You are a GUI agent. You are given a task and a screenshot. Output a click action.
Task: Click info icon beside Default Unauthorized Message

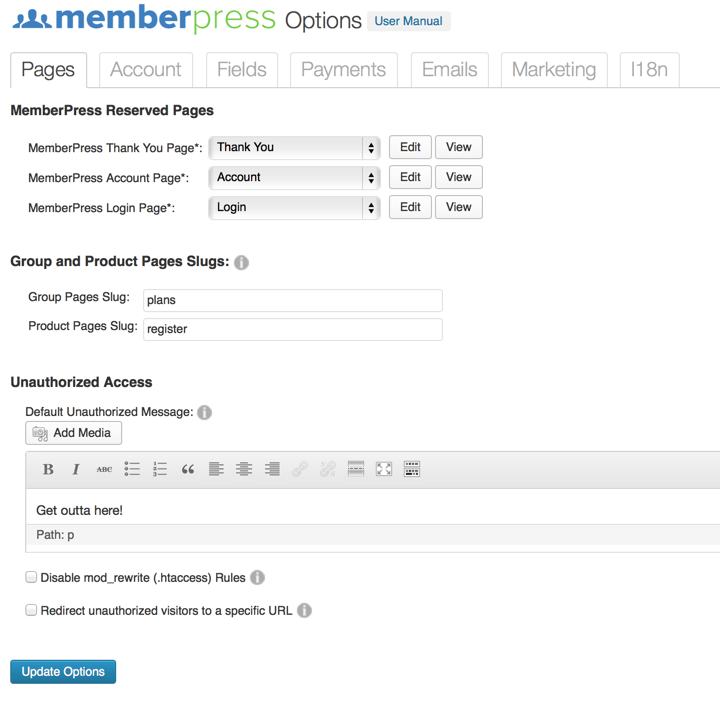pyautogui.click(x=204, y=412)
